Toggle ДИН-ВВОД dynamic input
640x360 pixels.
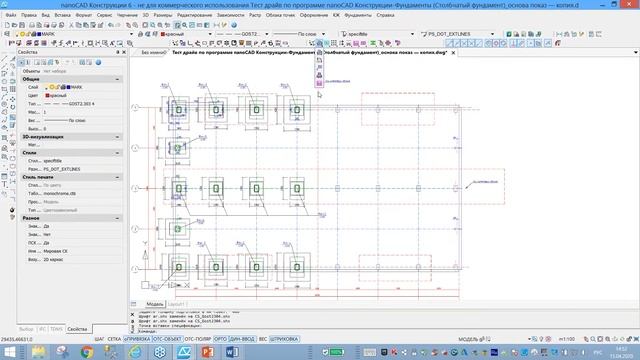[242, 339]
